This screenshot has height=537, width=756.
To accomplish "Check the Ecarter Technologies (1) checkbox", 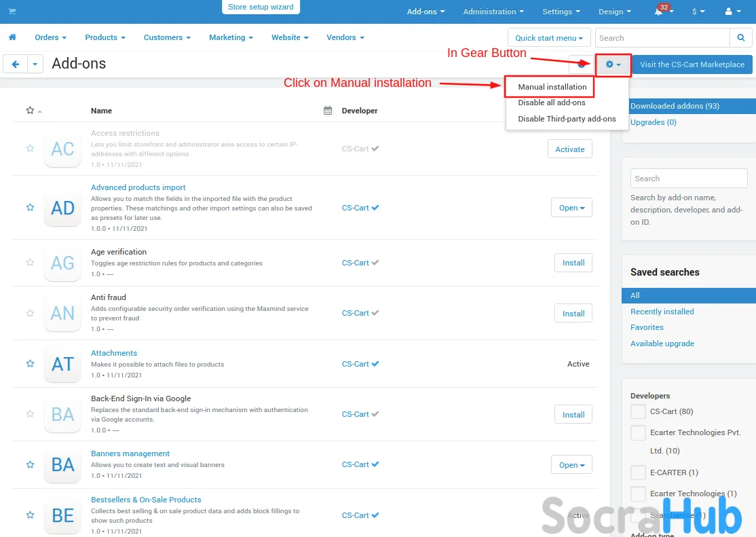I will pos(638,494).
